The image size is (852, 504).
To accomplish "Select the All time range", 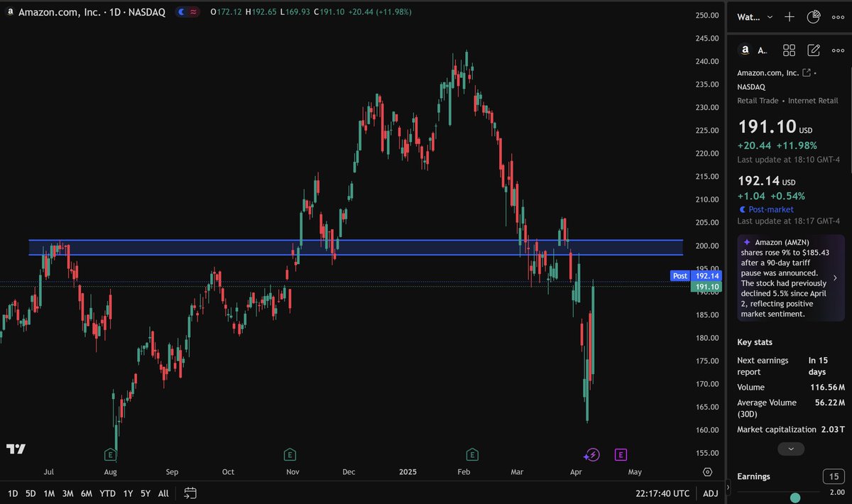I will click(x=163, y=493).
